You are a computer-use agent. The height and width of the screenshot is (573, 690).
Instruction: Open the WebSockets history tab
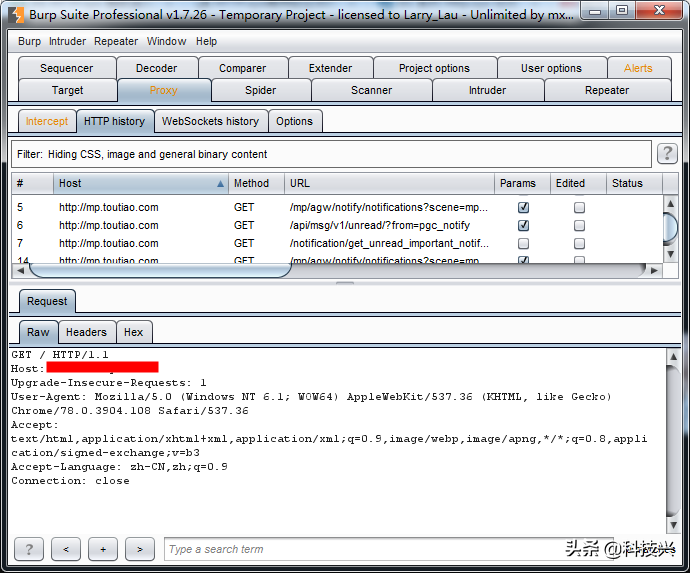click(x=210, y=121)
